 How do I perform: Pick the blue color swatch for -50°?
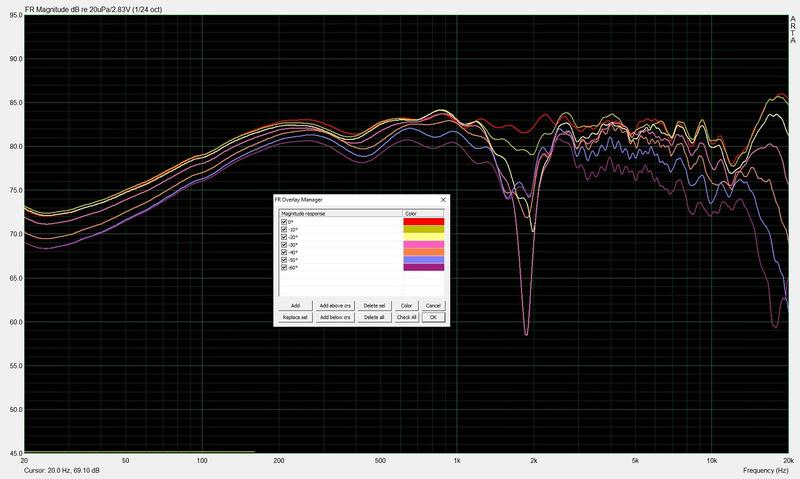pyautogui.click(x=423, y=260)
